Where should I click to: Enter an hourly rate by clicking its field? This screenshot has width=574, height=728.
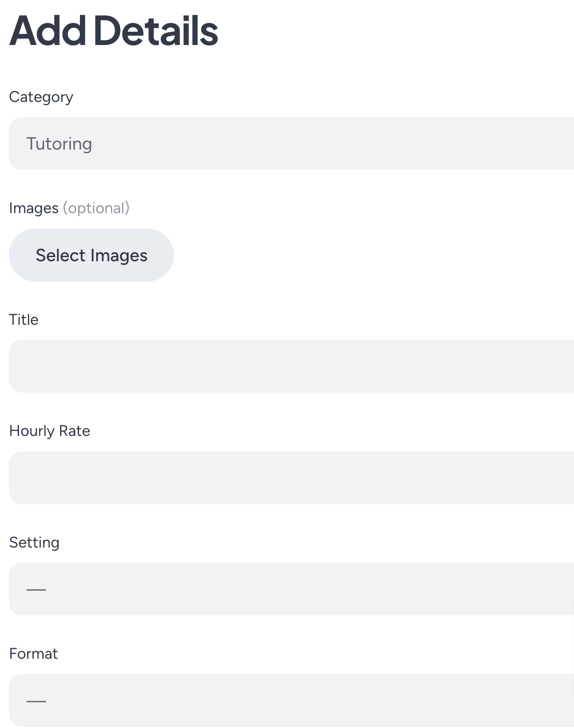(x=287, y=478)
